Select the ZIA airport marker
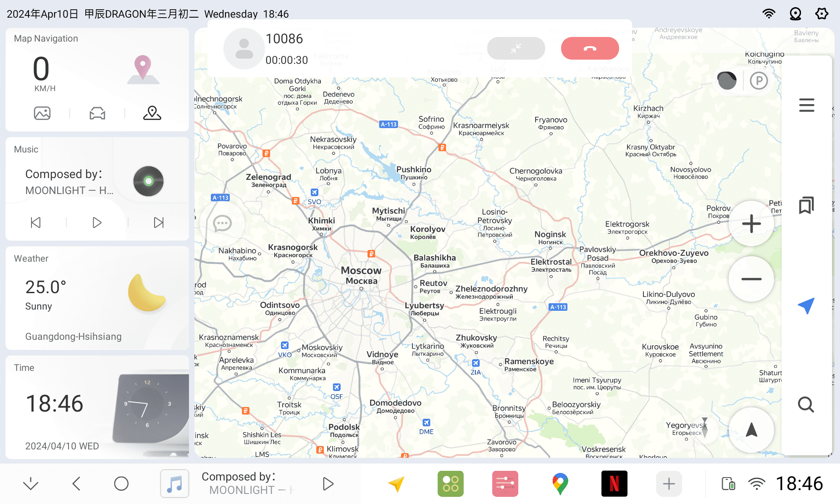The width and height of the screenshot is (840, 504). [x=475, y=367]
